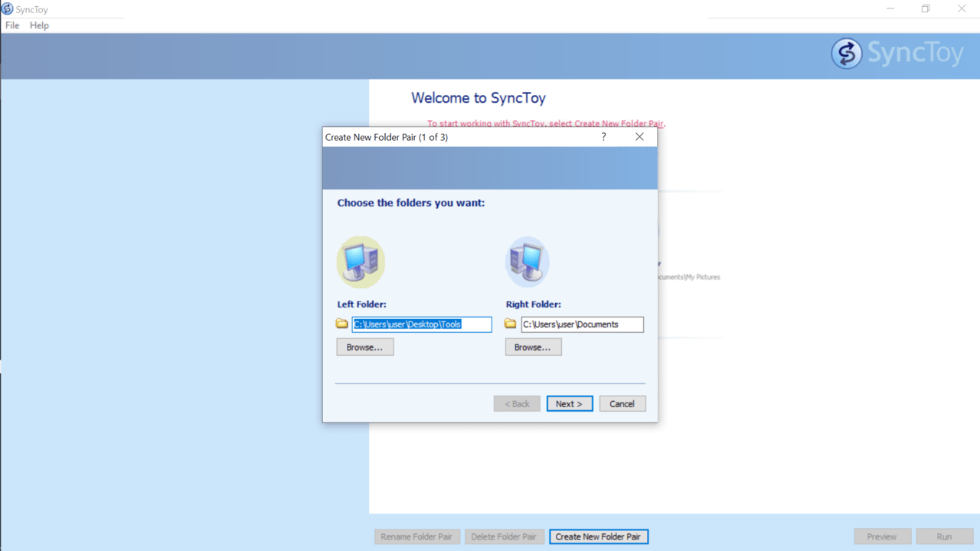Screen dimensions: 980x551
Task: Click the SyncToy app icon in title bar
Action: pyautogui.click(x=7, y=9)
